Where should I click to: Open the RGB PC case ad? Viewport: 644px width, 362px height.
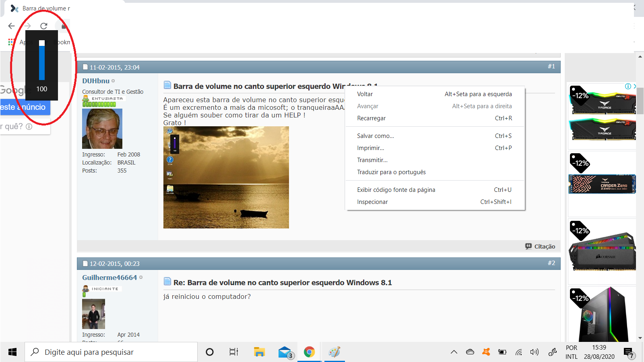602,314
